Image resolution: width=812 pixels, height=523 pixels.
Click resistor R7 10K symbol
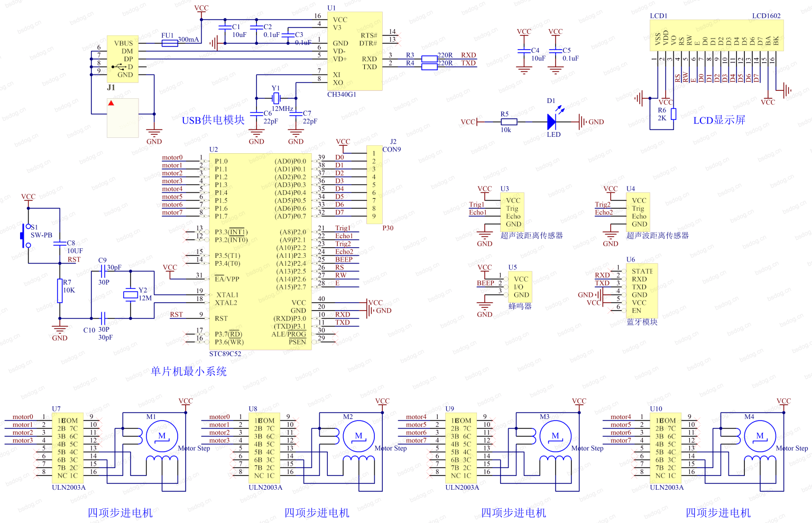(60, 291)
